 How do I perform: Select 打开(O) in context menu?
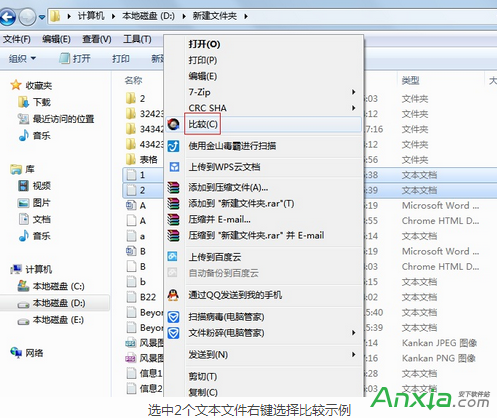pyautogui.click(x=204, y=44)
